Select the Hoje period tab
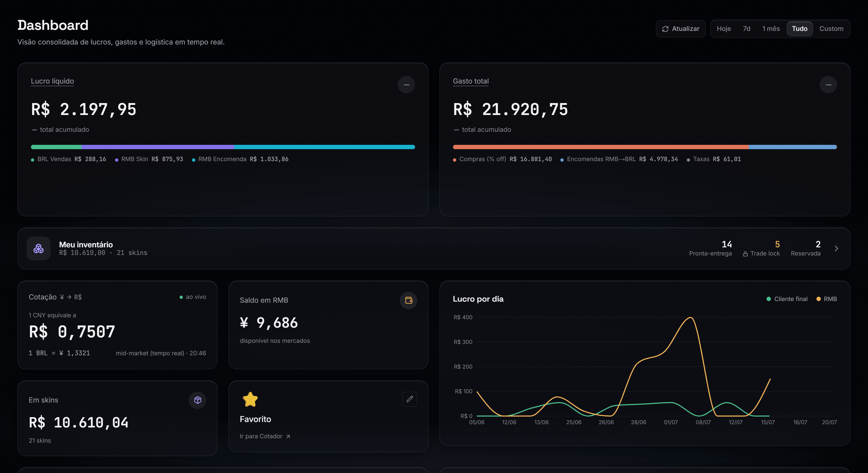The width and height of the screenshot is (868, 473). [724, 29]
